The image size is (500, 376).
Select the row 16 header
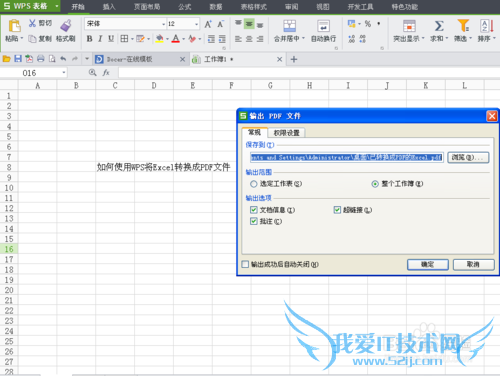[9, 249]
